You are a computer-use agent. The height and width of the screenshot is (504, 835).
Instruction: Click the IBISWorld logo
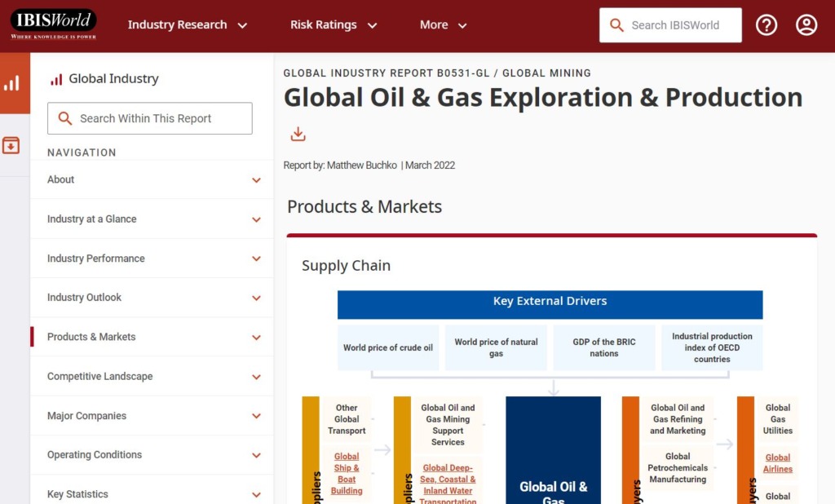[x=54, y=24]
